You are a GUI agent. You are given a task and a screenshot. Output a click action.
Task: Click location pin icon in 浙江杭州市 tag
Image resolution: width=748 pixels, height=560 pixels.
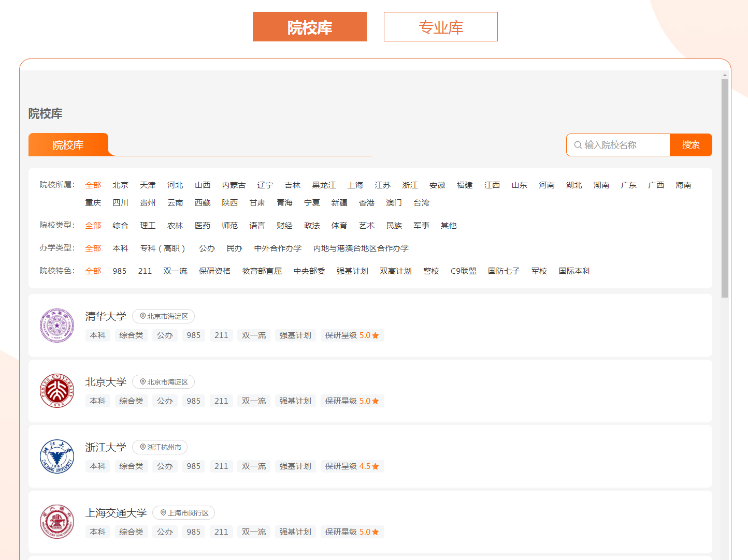143,447
